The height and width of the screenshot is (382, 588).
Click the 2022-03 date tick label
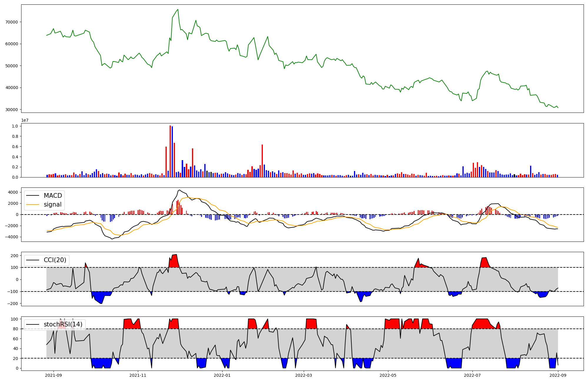[303, 375]
